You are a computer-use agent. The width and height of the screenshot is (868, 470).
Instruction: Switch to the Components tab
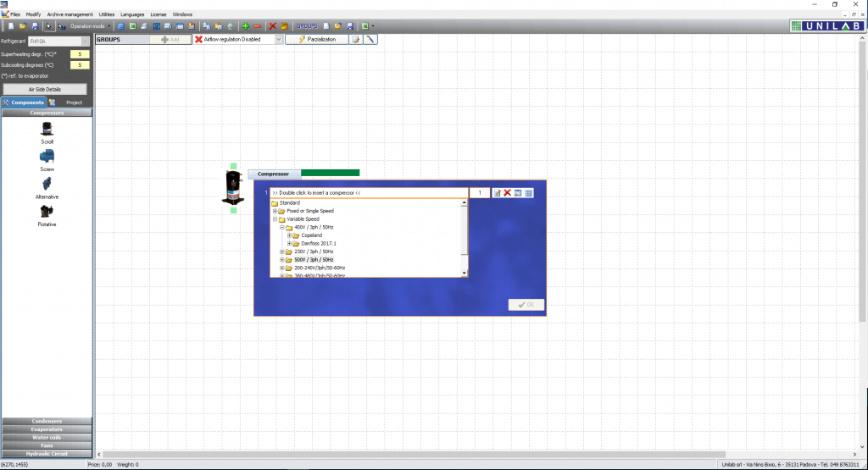[23, 102]
